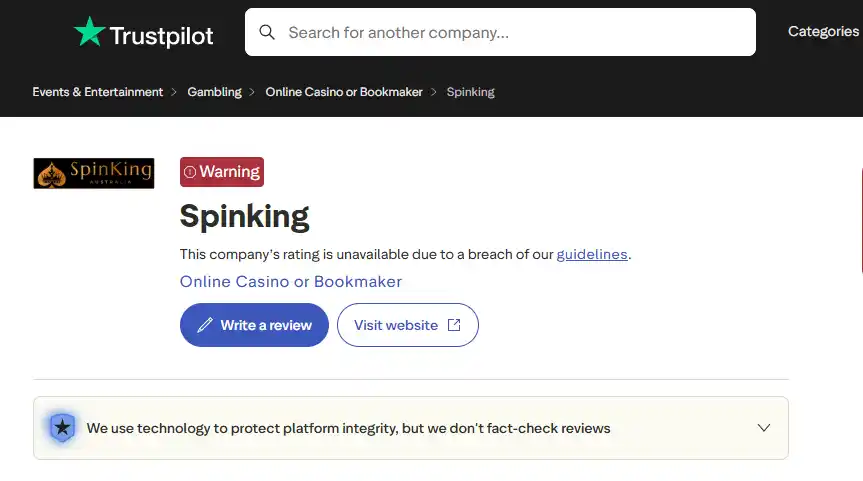Open blue Online Casino or Bookmaker category link
This screenshot has width=863, height=481.
click(291, 281)
